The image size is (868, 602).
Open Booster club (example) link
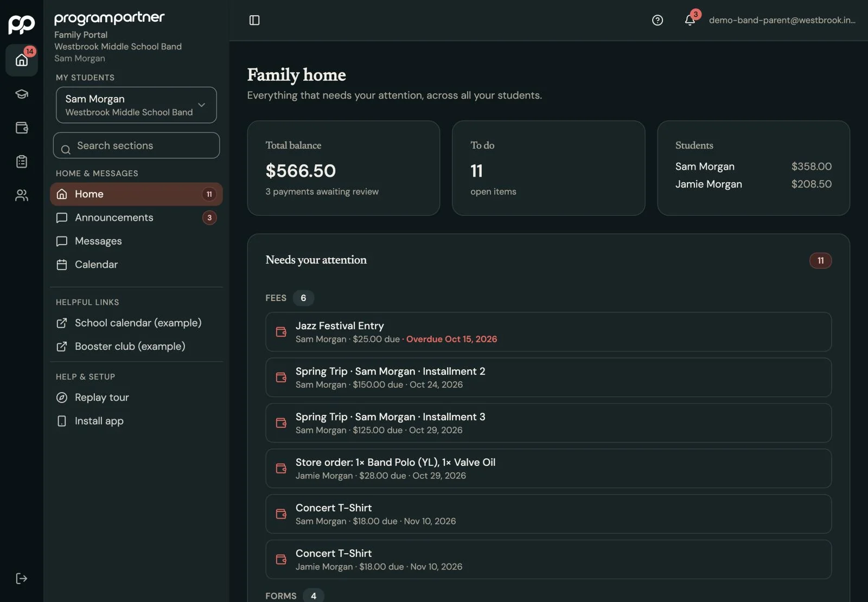136,347
